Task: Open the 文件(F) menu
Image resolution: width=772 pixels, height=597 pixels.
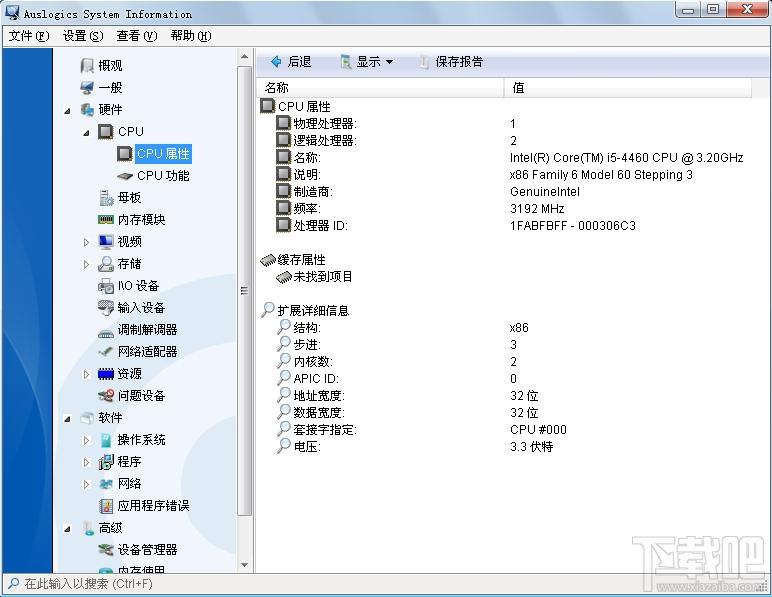Action: (29, 36)
